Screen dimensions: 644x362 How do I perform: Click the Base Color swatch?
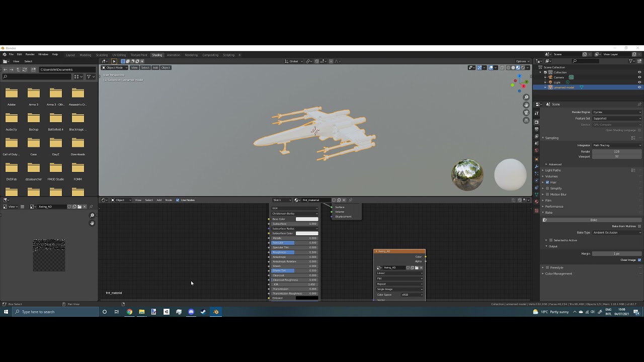(x=307, y=219)
